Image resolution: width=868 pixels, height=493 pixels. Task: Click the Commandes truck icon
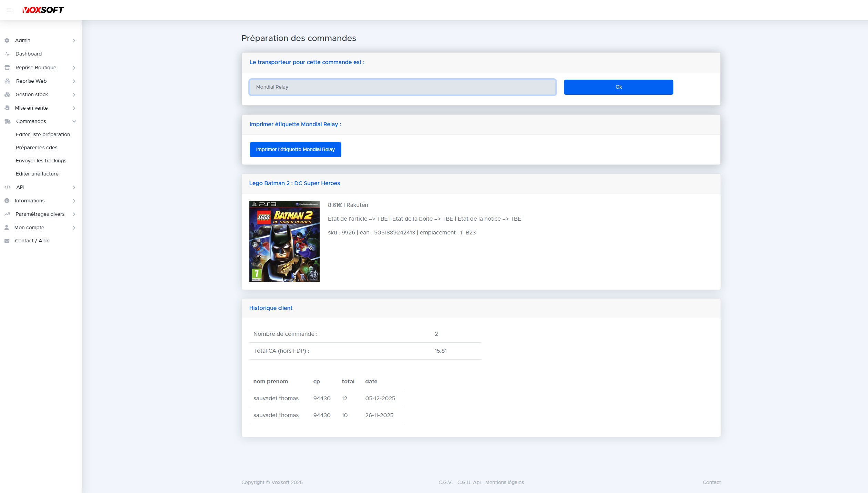[x=8, y=121]
